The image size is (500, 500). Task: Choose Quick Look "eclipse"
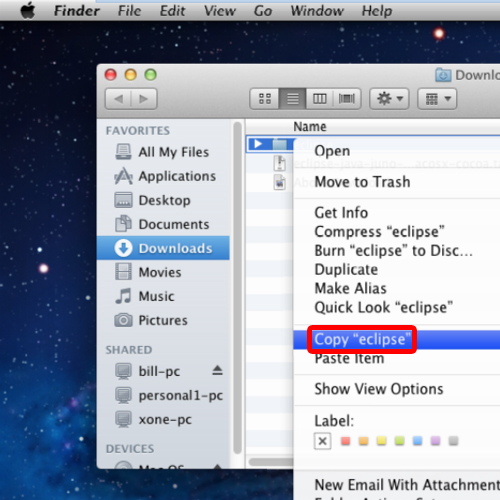pos(397,307)
